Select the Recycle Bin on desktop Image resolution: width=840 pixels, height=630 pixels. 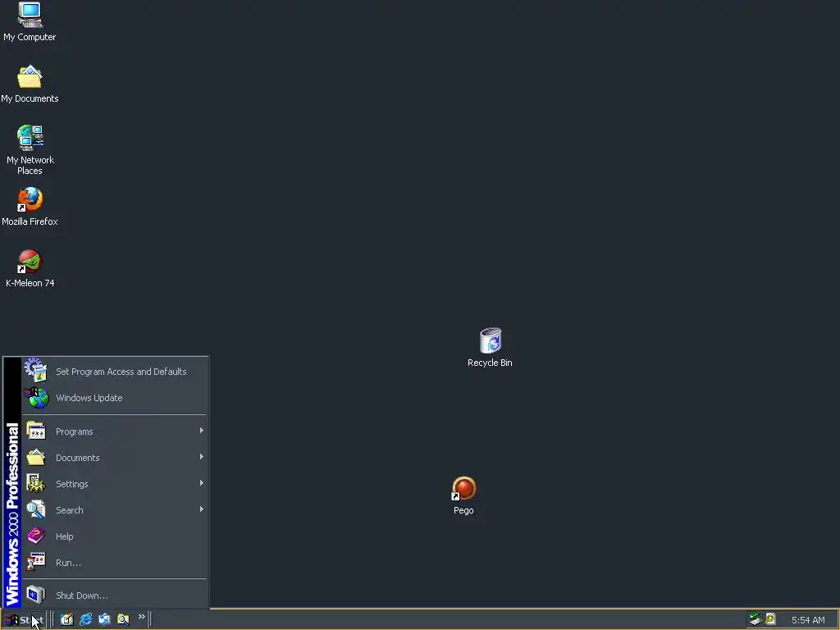pyautogui.click(x=490, y=347)
